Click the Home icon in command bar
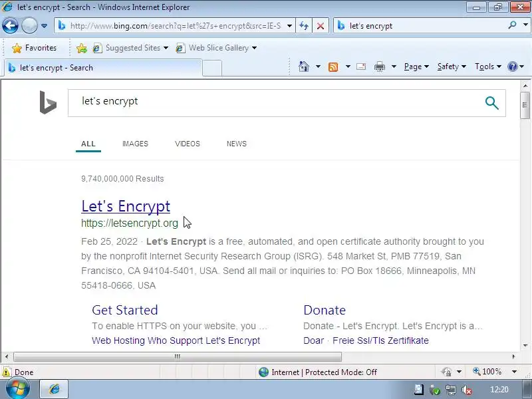 click(x=304, y=66)
